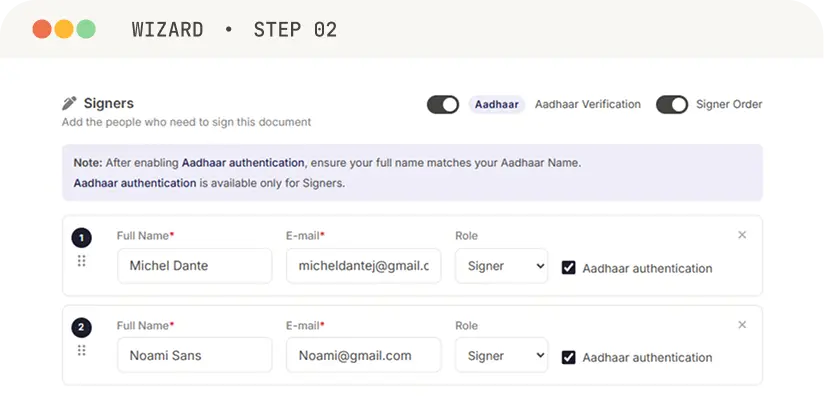Click the green window dot in title bar
Viewport: 824px width, 416px height.
tap(86, 29)
